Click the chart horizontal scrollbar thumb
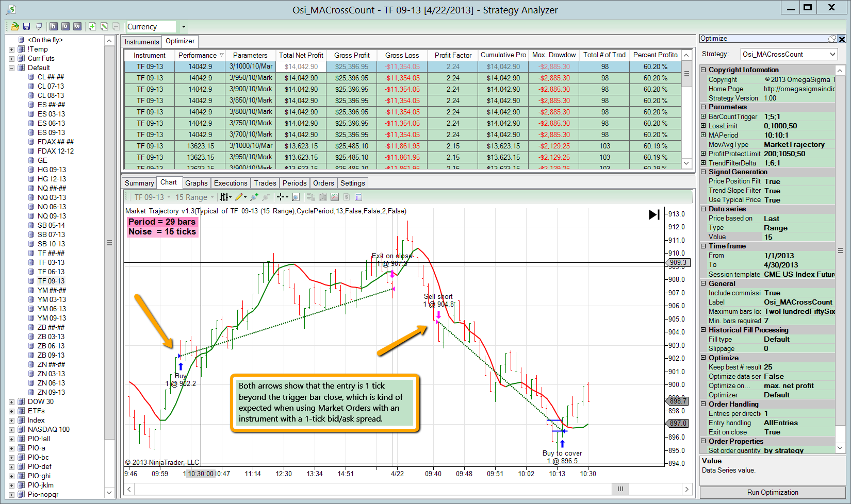 coord(620,489)
